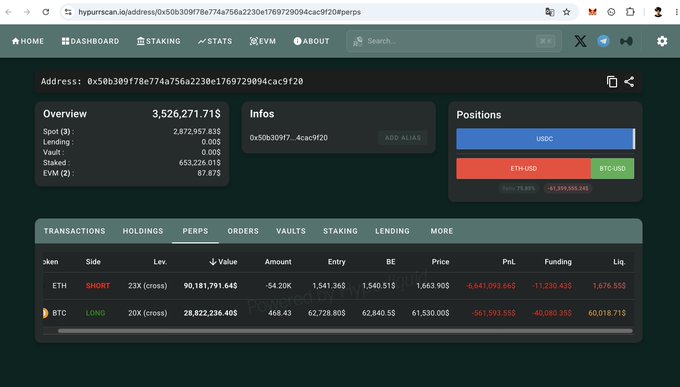Go back with browser back arrow
The height and width of the screenshot is (387, 680).
pos(9,12)
